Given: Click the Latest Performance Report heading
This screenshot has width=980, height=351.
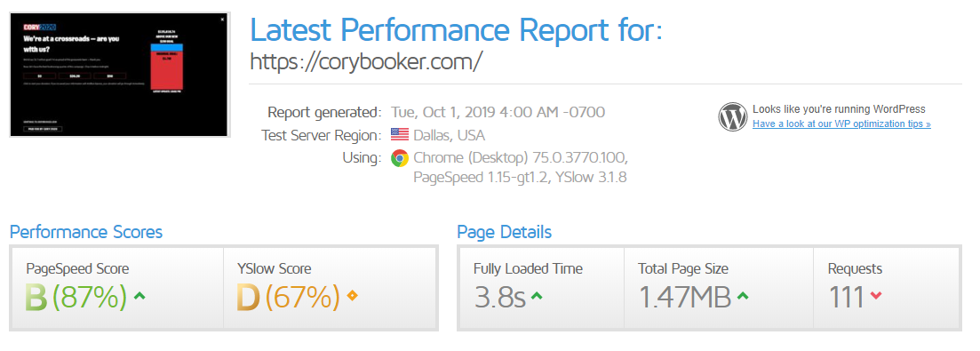Looking at the screenshot, I should tap(456, 29).
